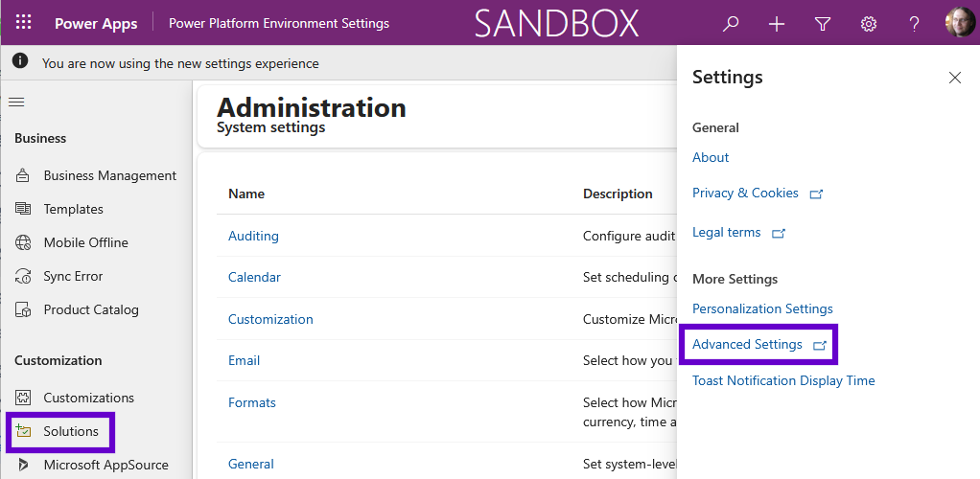Open the advanced find filter icon

(823, 24)
